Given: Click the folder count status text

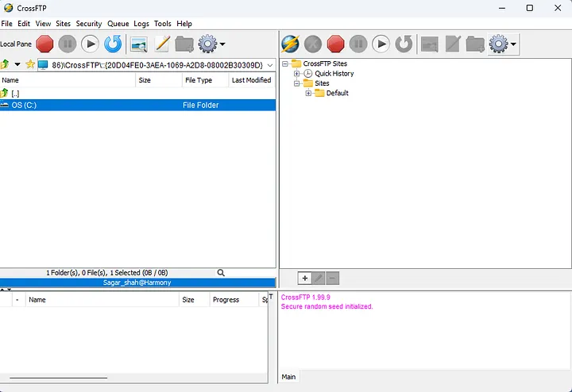Looking at the screenshot, I should [107, 273].
